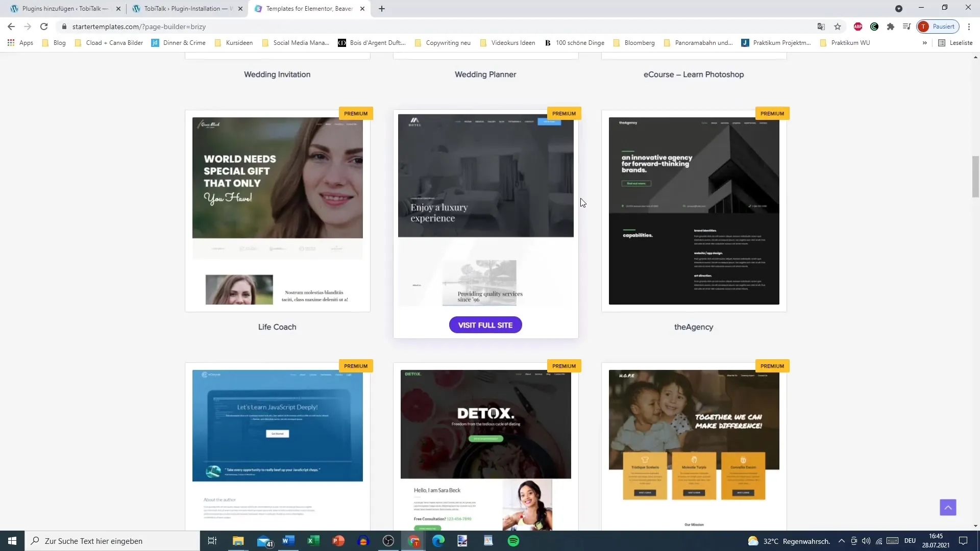The width and height of the screenshot is (980, 551).
Task: Close the Plugins hinzufügen tab
Action: coord(118,9)
